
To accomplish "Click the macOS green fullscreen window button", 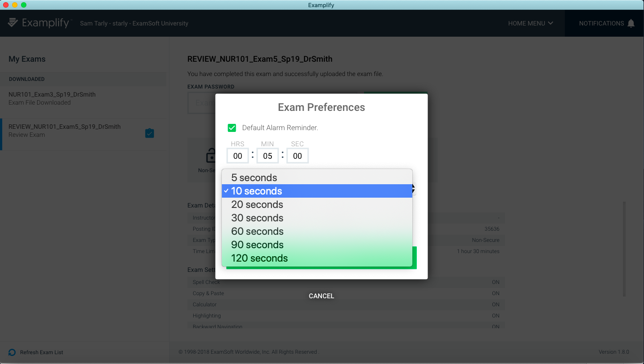I will click(x=24, y=5).
